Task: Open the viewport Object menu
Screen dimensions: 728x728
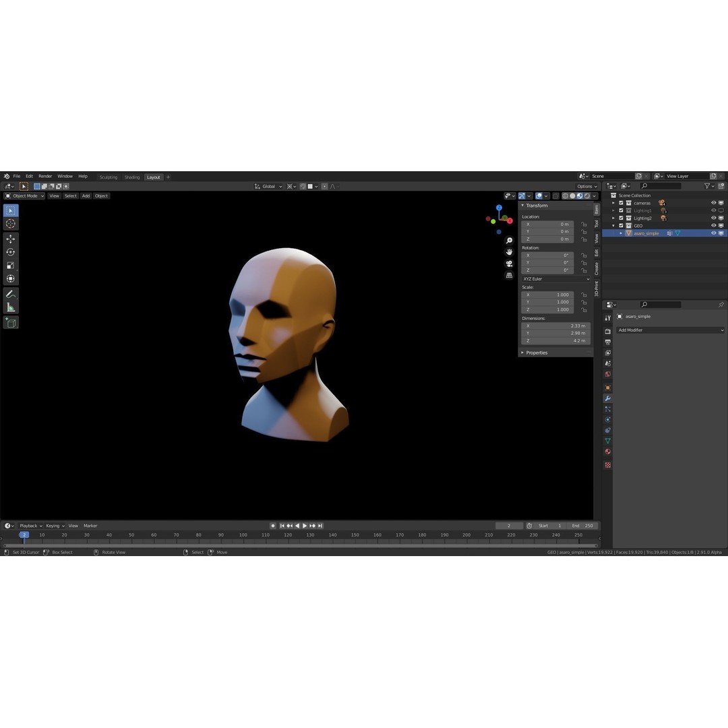Action: 101,196
